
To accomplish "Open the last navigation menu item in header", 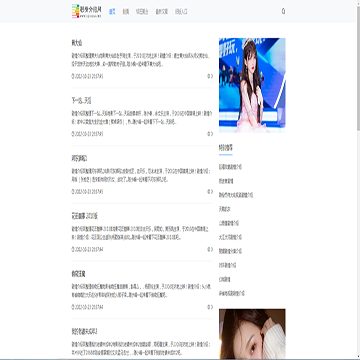I will (x=181, y=12).
